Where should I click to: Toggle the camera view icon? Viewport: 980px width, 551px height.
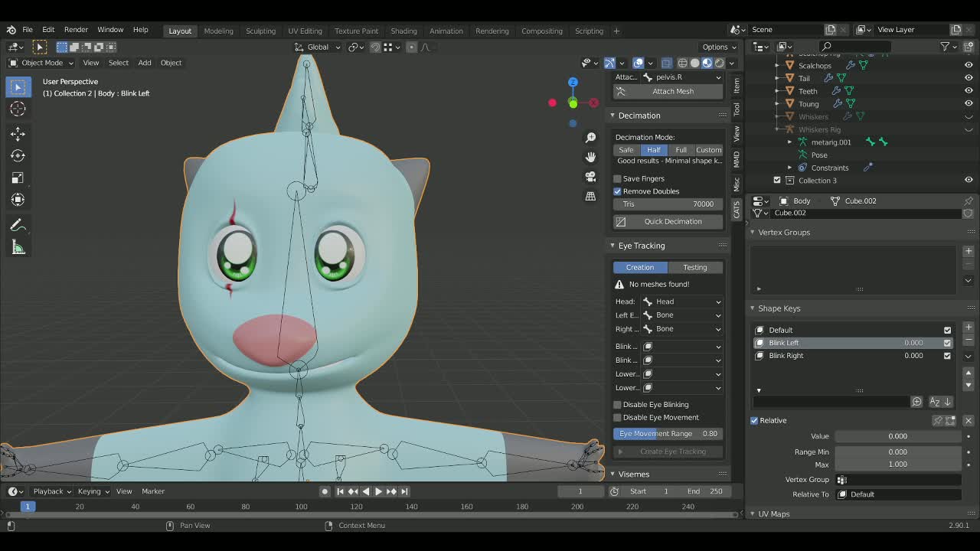(590, 176)
